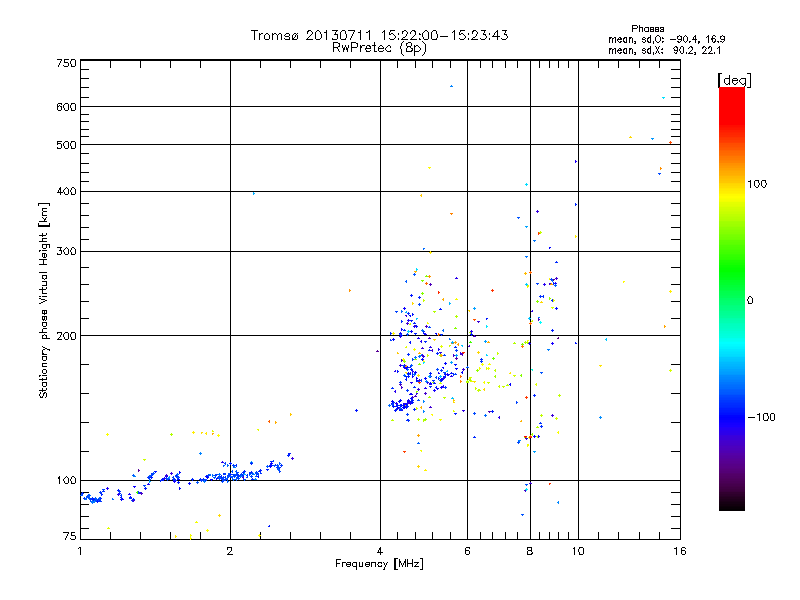800x600 pixels.
Task: Click the x-axis '8' tick label
Action: [530, 551]
